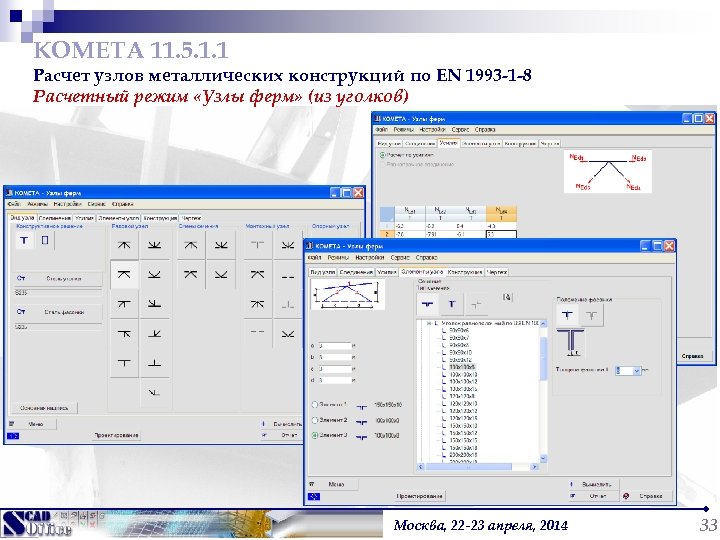This screenshot has width=720, height=540.
Task: Click Сталь уголков button
Action: [59, 279]
